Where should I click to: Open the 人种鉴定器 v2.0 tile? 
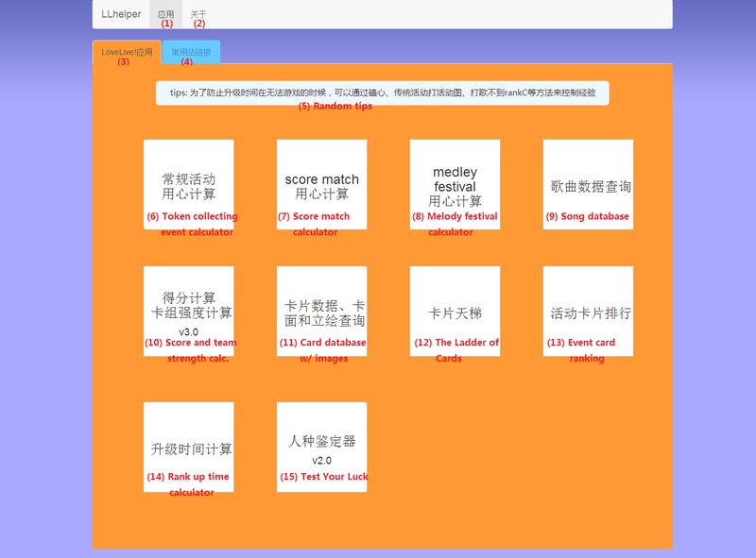tap(321, 448)
